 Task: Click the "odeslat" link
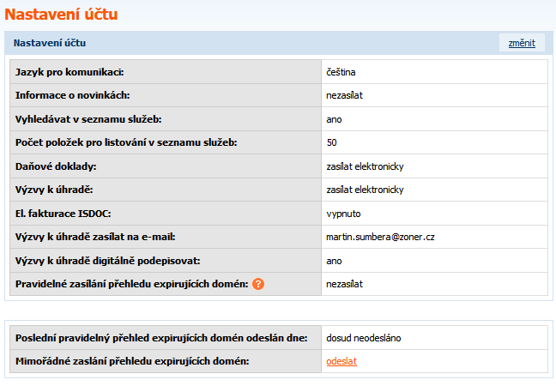[x=341, y=361]
